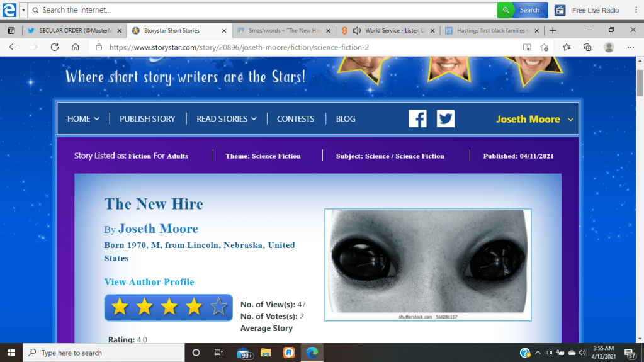
Task: Open Storystar's Facebook page icon
Action: click(417, 118)
